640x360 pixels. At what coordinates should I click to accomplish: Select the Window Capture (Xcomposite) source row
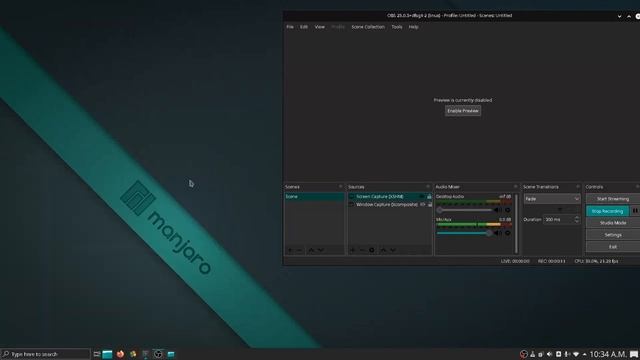[x=390, y=204]
